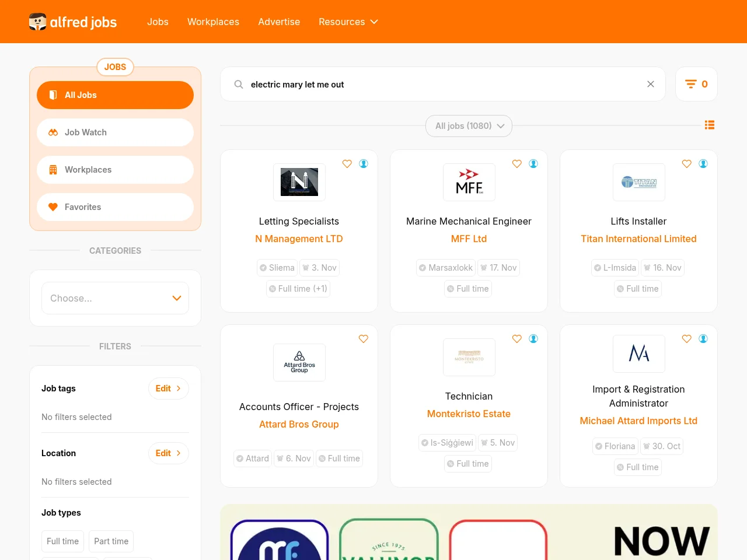Open the filter button showing 0
This screenshot has height=560, width=747.
(696, 84)
